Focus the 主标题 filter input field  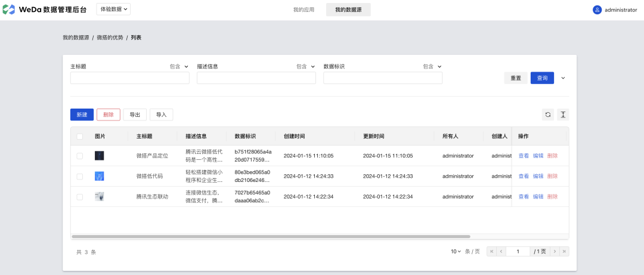click(x=130, y=78)
